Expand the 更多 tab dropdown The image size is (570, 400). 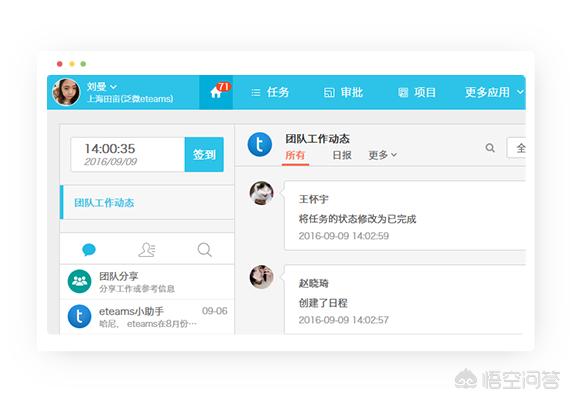382,155
